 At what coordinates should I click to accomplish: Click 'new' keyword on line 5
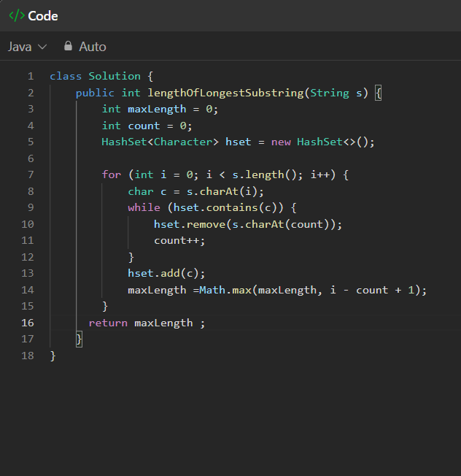[x=281, y=142]
